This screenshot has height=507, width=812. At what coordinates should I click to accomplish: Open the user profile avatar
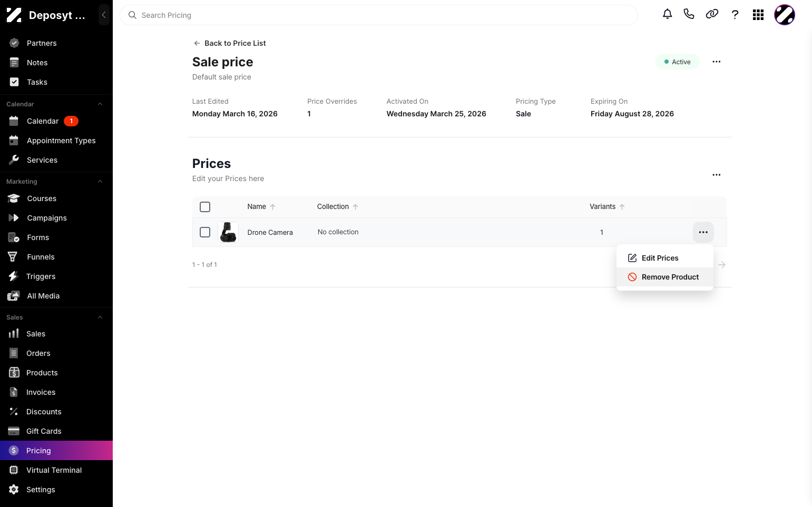click(x=784, y=15)
